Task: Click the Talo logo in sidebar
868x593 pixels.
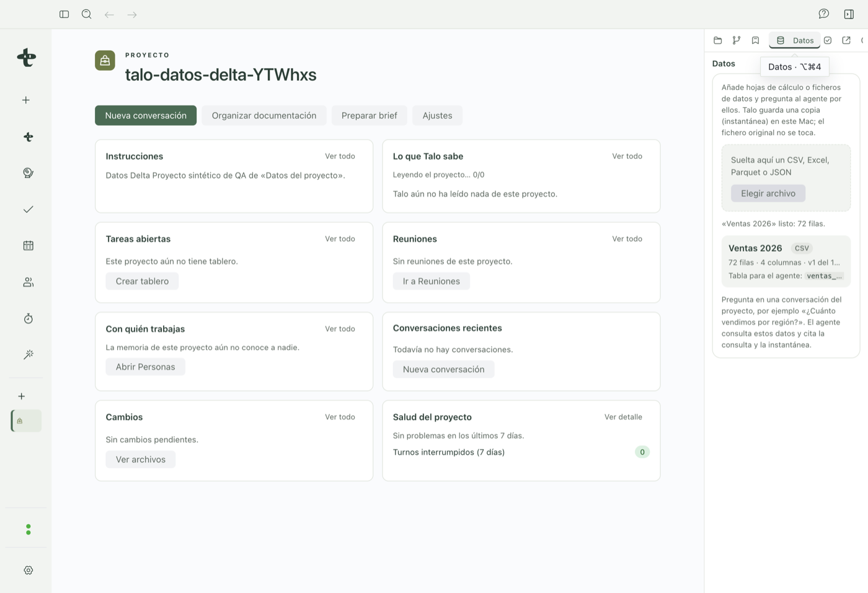Action: click(27, 58)
